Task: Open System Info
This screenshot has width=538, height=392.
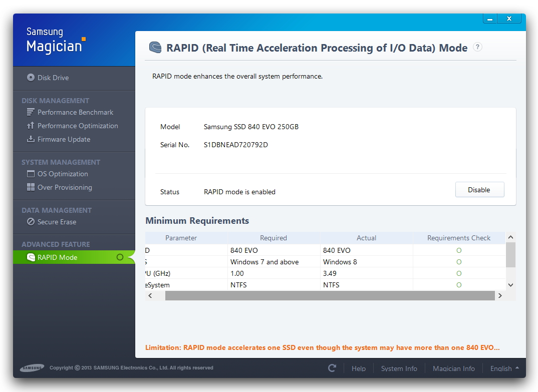Action: pyautogui.click(x=399, y=368)
